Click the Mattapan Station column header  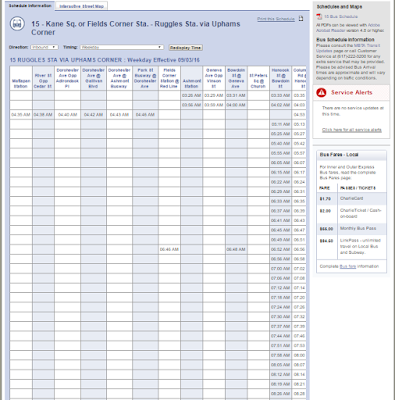pyautogui.click(x=21, y=83)
